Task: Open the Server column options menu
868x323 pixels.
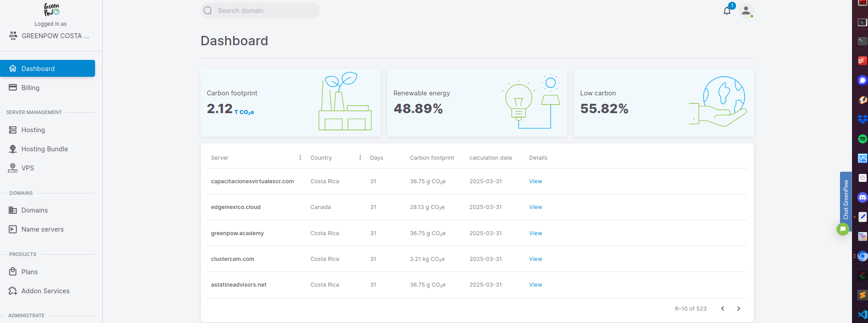Action: pyautogui.click(x=300, y=158)
